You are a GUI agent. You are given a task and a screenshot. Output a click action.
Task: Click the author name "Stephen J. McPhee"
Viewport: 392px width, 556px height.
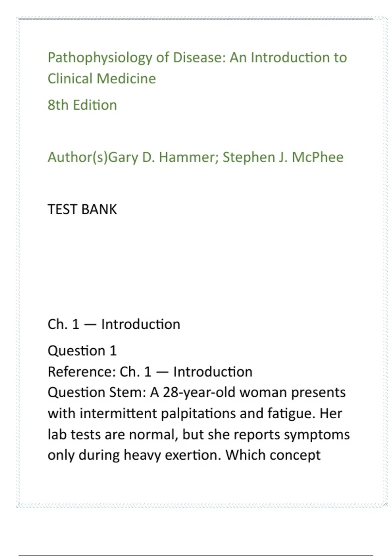point(283,157)
